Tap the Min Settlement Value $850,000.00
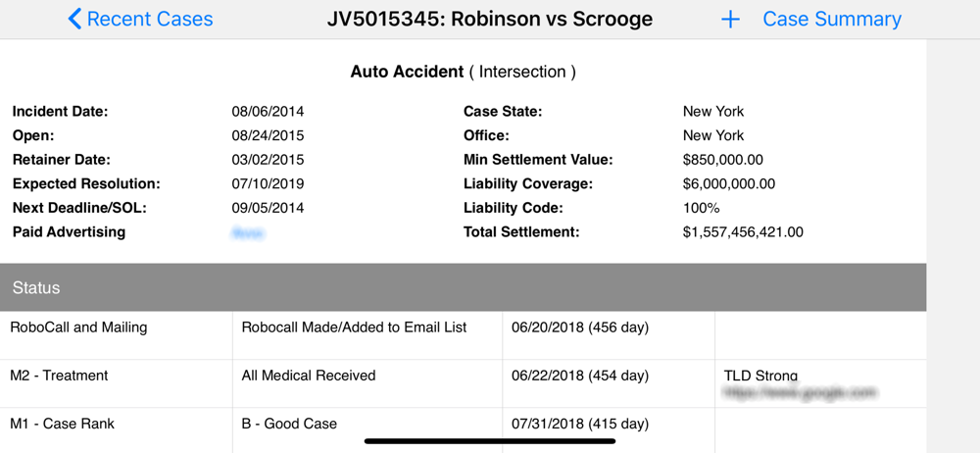Image resolution: width=980 pixels, height=453 pixels. point(722,160)
